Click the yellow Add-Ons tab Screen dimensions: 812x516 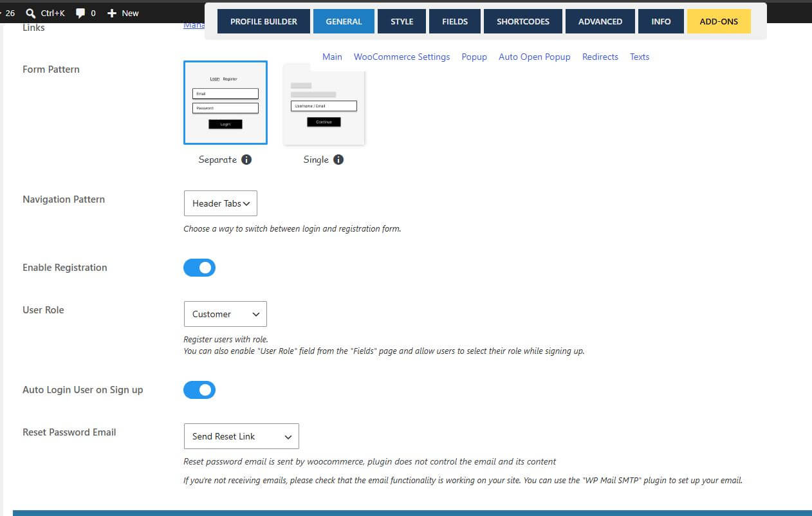pos(719,21)
